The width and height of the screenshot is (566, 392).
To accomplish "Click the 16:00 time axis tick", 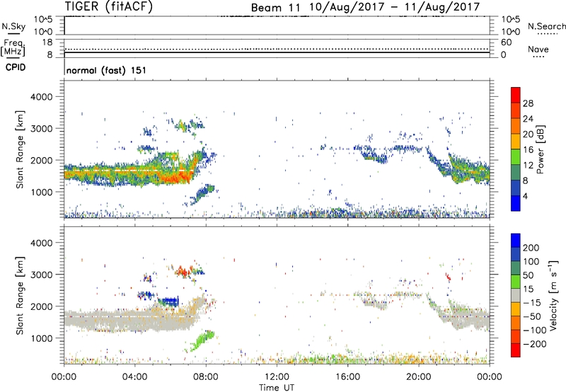I will [347, 377].
